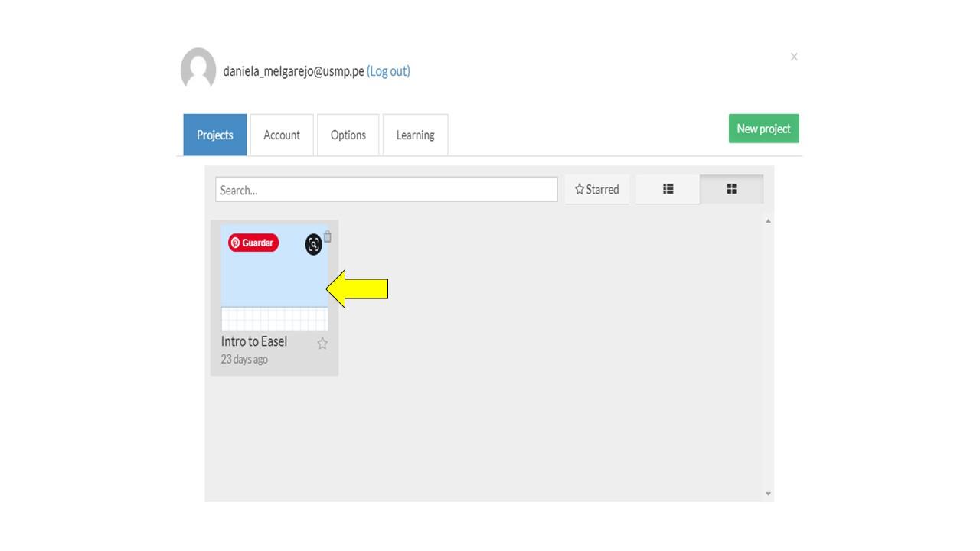The image size is (980, 551).
Task: Click the scrollbar up arrow
Action: coord(768,221)
